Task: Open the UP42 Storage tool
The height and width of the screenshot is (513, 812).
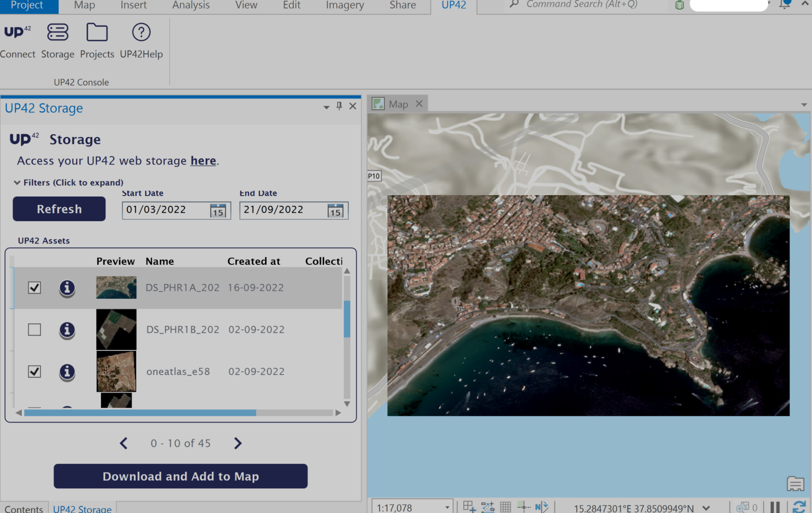Action: tap(57, 40)
